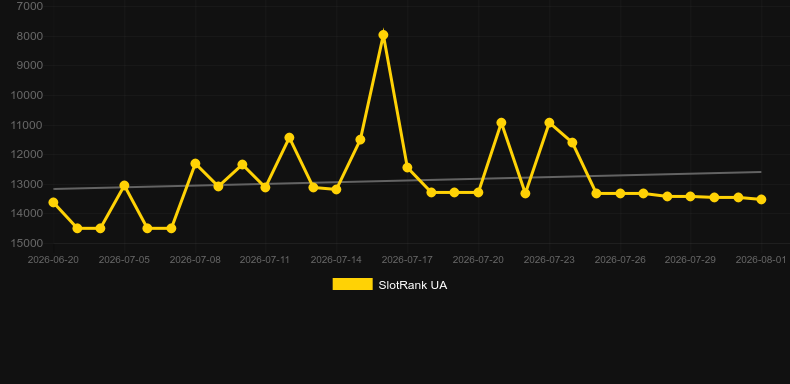Click the 8000 y-axis label
Viewport: 790px width, 384px height.
point(30,36)
